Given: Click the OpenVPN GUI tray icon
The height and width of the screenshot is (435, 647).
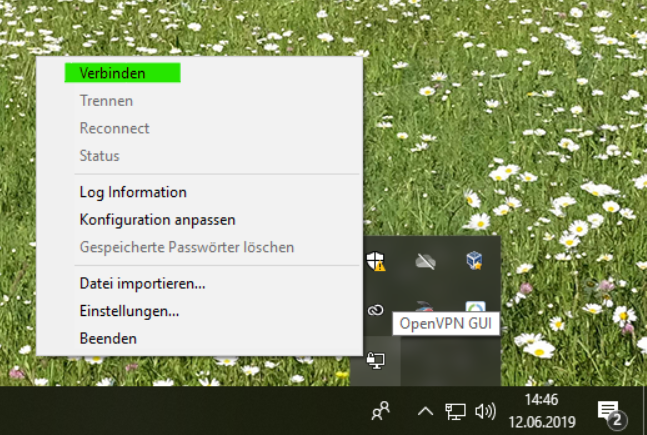Looking at the screenshot, I should (x=376, y=359).
